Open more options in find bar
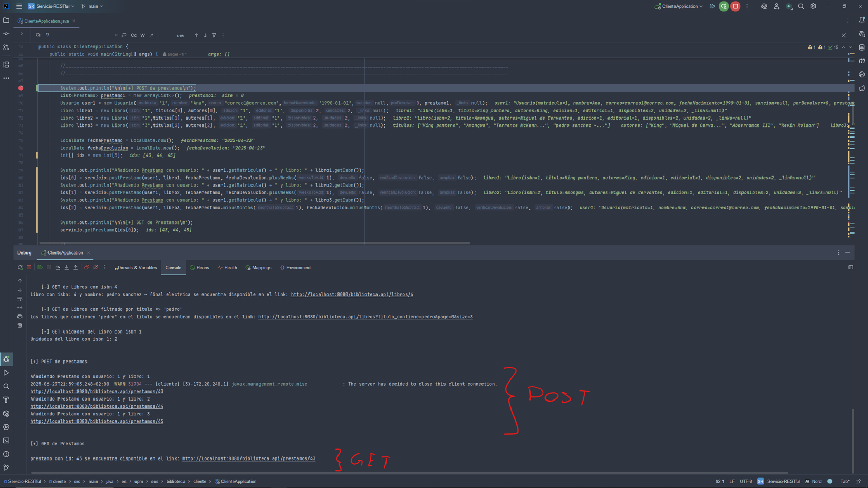 (x=223, y=35)
